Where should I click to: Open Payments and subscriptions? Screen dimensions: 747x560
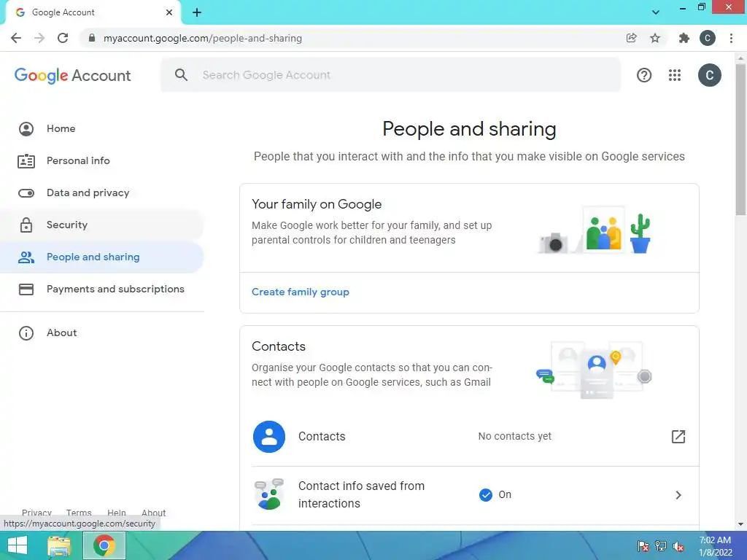tap(102, 289)
